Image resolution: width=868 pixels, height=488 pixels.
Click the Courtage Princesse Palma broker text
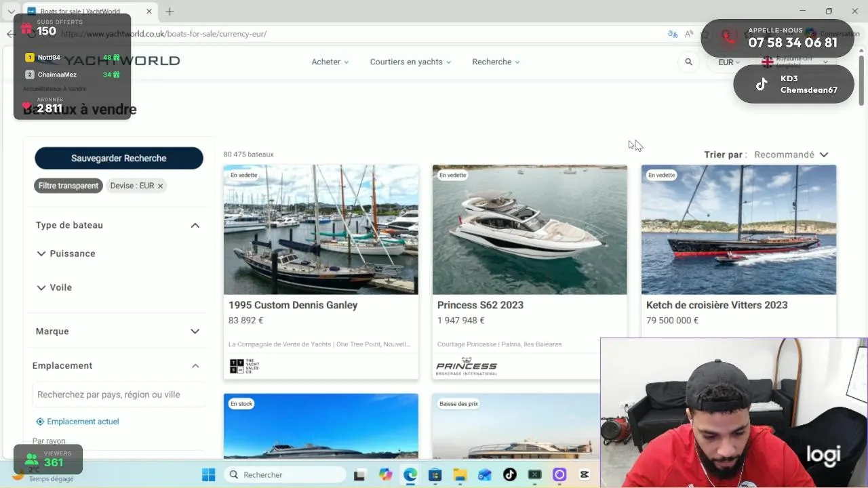(x=499, y=344)
